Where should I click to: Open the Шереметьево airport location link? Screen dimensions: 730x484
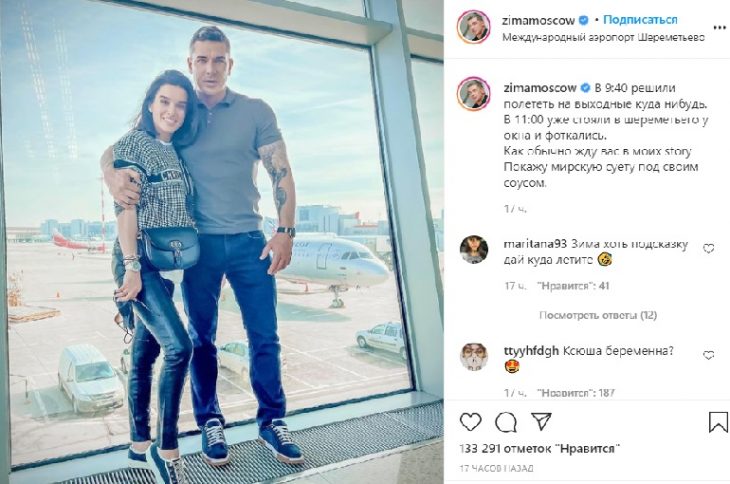(x=603, y=38)
